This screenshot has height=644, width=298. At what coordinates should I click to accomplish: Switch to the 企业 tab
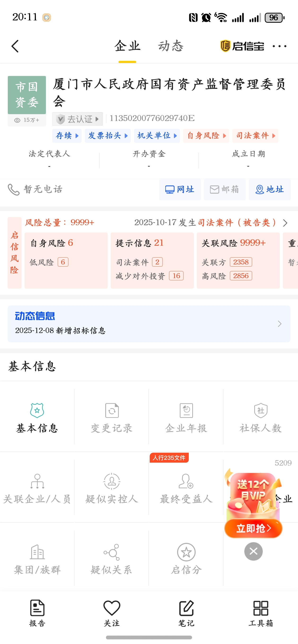tap(127, 46)
